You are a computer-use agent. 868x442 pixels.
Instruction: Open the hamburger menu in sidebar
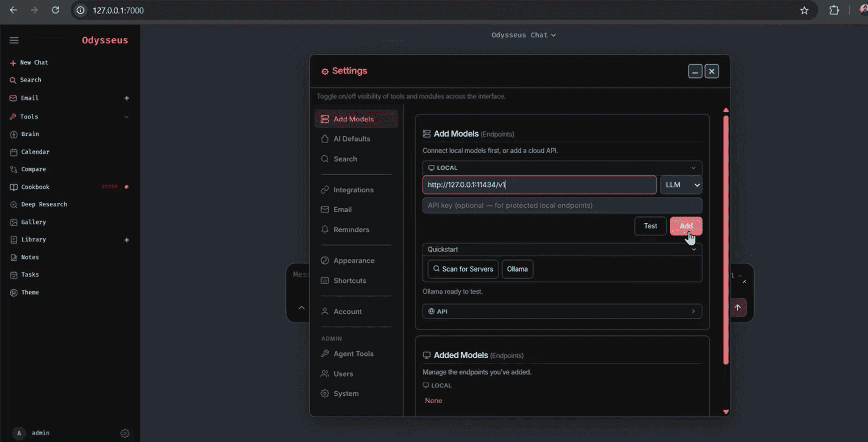point(14,40)
